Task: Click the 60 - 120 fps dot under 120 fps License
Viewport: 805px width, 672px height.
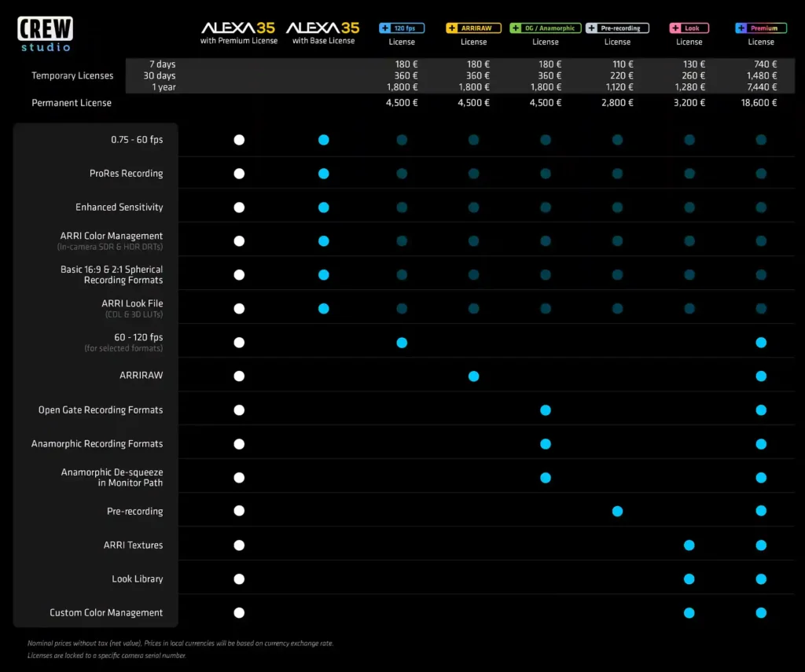Action: click(402, 343)
